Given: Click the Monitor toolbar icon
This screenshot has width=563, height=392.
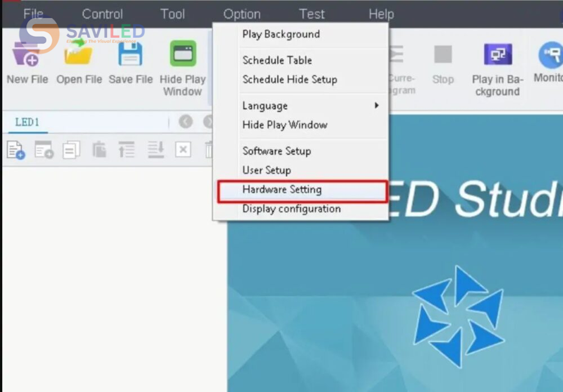Looking at the screenshot, I should (x=549, y=55).
